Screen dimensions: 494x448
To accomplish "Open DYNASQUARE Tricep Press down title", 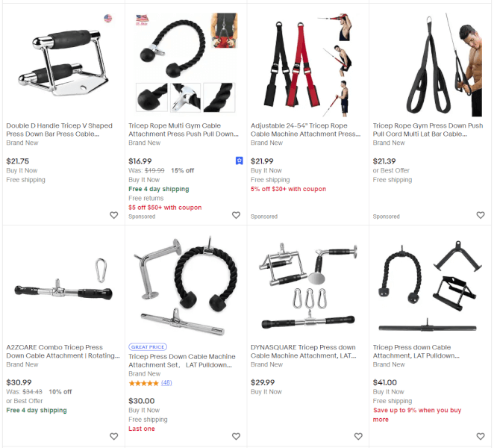I will (x=304, y=351).
